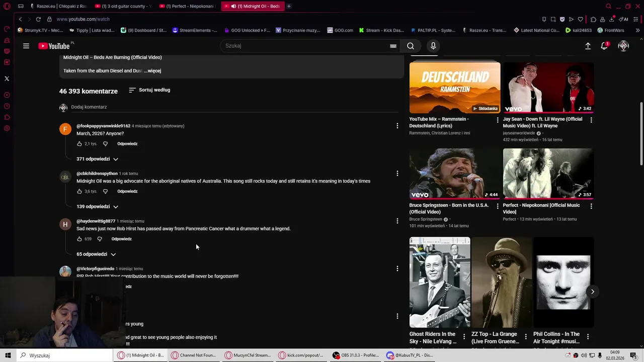644x362 pixels.
Task: Open the account avatar menu
Action: click(x=623, y=46)
